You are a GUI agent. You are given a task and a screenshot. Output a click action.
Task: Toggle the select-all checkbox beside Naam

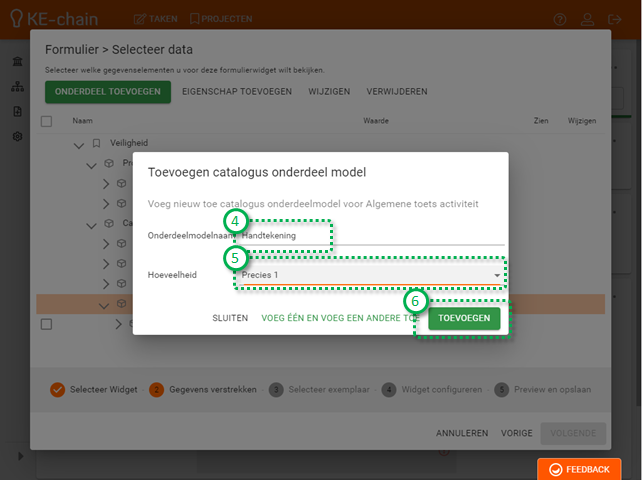click(x=46, y=121)
